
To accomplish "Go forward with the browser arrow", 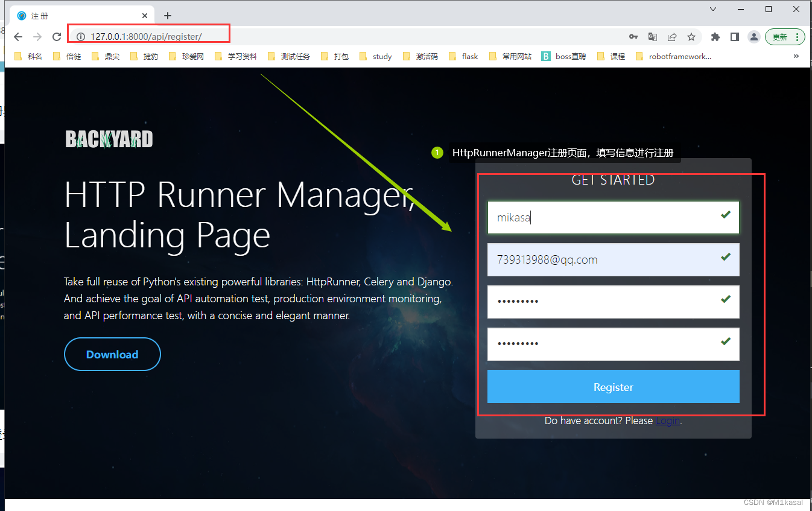I will coord(37,37).
